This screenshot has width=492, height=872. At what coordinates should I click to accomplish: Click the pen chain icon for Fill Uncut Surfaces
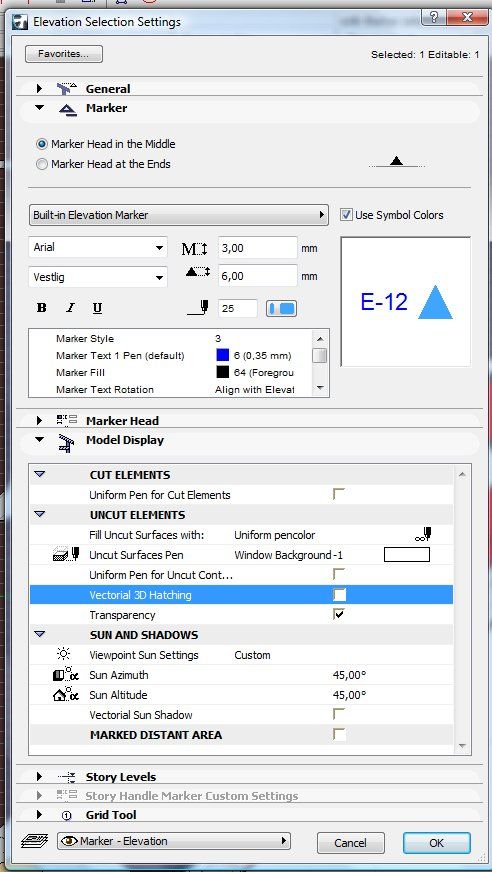click(424, 535)
